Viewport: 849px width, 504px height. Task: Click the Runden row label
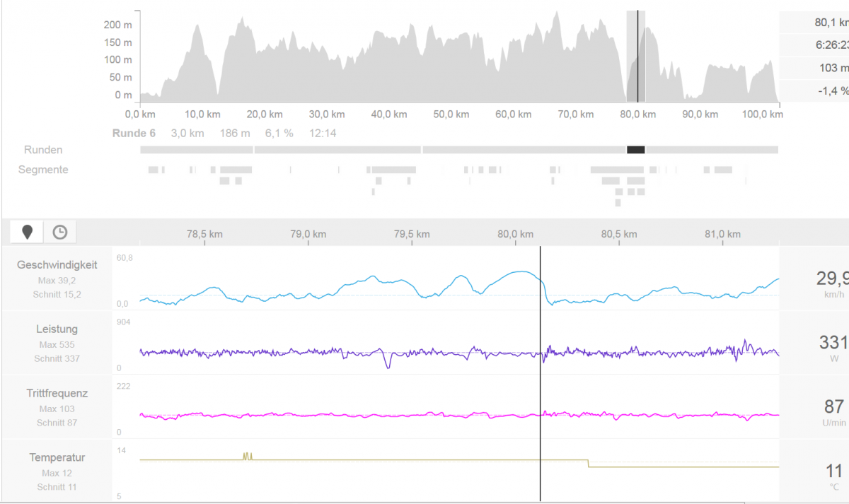pyautogui.click(x=43, y=150)
